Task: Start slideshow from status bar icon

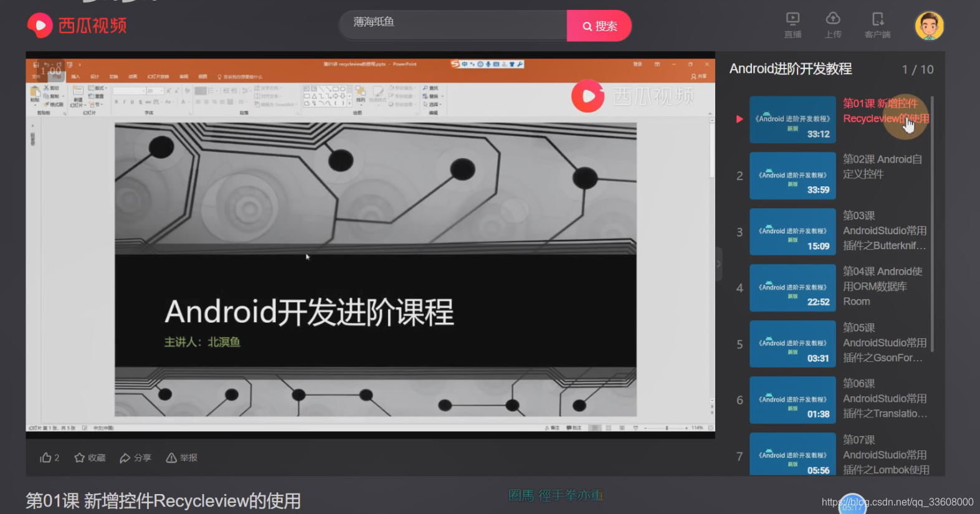Action: pos(635,428)
